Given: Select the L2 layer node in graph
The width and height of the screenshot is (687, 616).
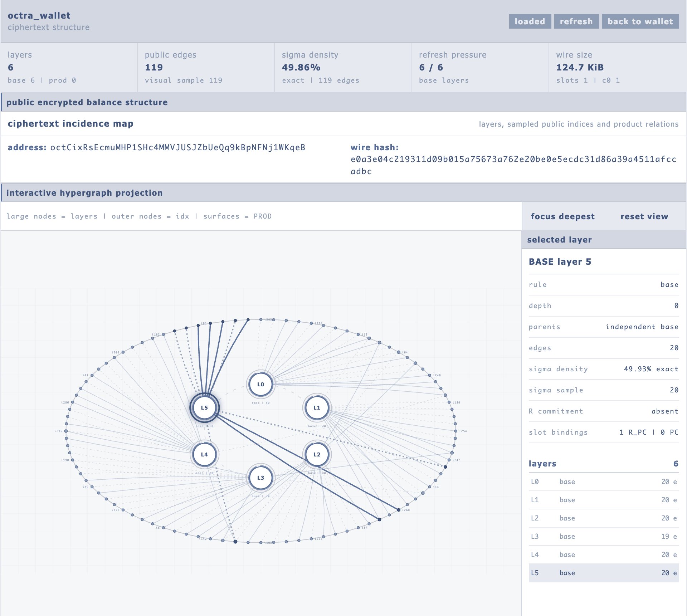Looking at the screenshot, I should (317, 454).
